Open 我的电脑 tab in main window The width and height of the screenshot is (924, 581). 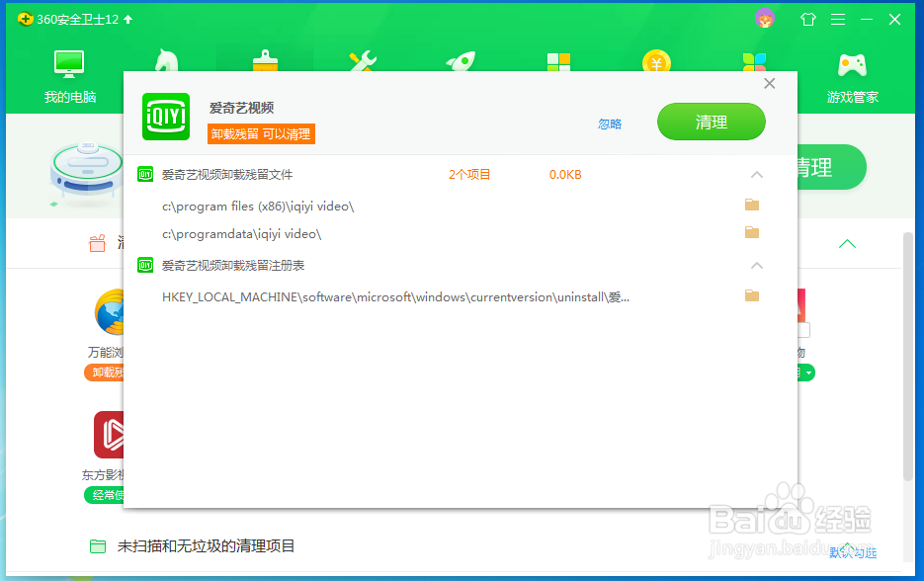coord(69,77)
